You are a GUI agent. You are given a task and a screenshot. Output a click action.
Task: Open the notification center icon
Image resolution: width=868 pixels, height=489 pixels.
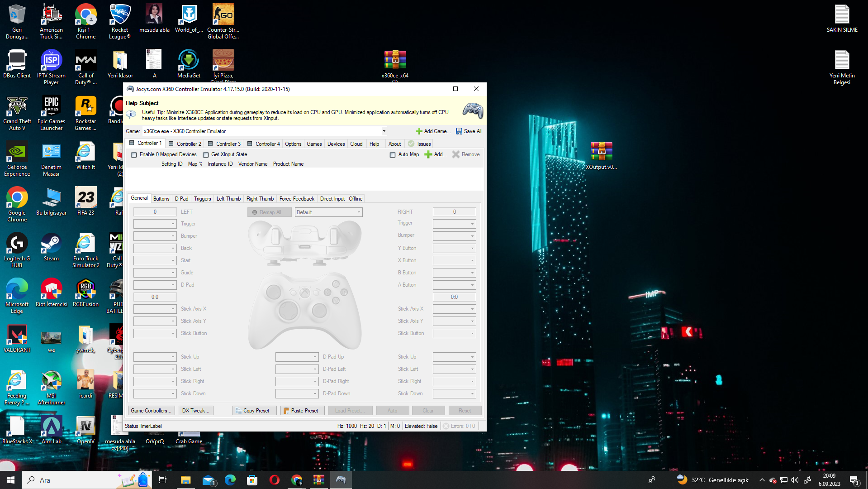[854, 480]
